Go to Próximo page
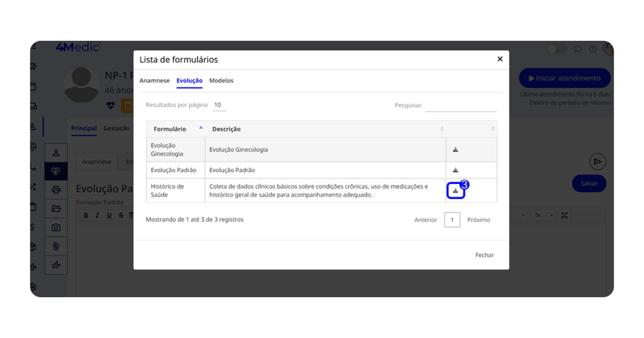This screenshot has width=644, height=338. (479, 220)
